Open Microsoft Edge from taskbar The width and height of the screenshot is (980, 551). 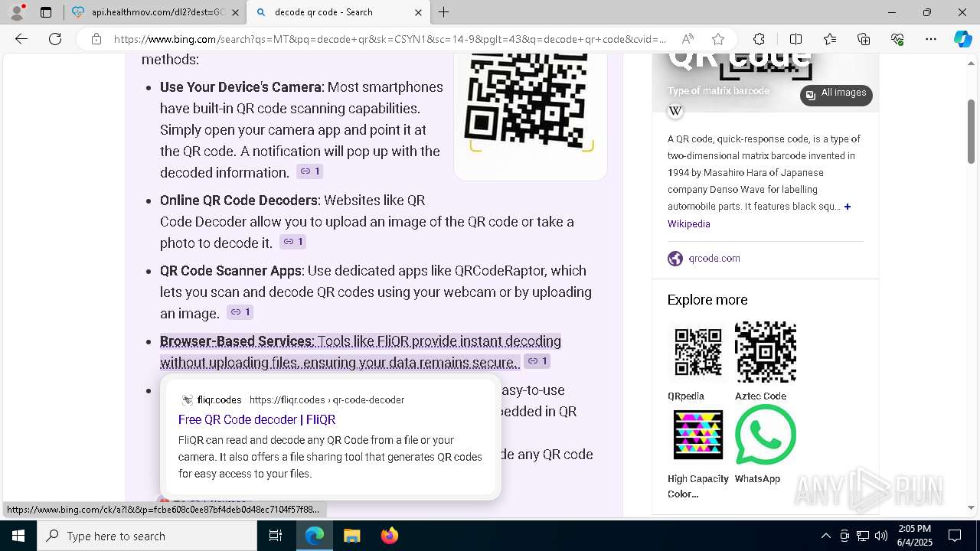tap(315, 536)
